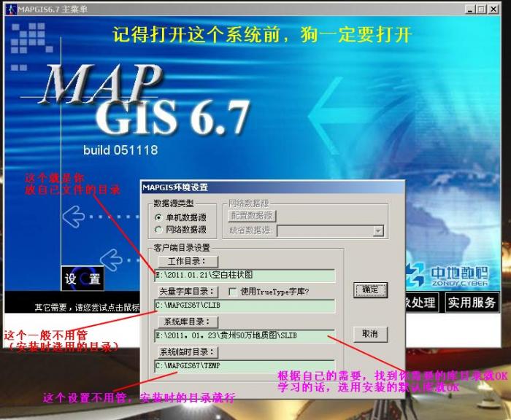Viewport: 511px width, 420px height.
Task: Click the MAPGIS环境设置 dialog title bar
Action: [273, 187]
